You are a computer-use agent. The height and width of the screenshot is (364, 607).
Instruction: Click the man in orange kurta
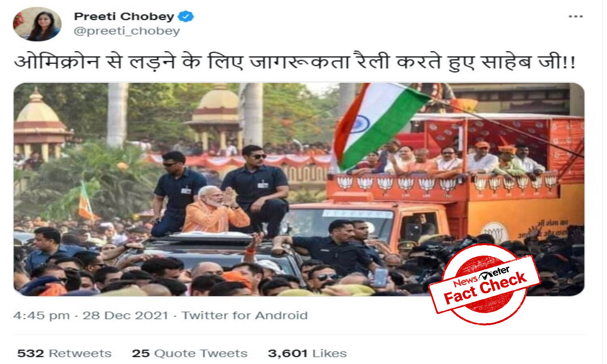(x=216, y=210)
